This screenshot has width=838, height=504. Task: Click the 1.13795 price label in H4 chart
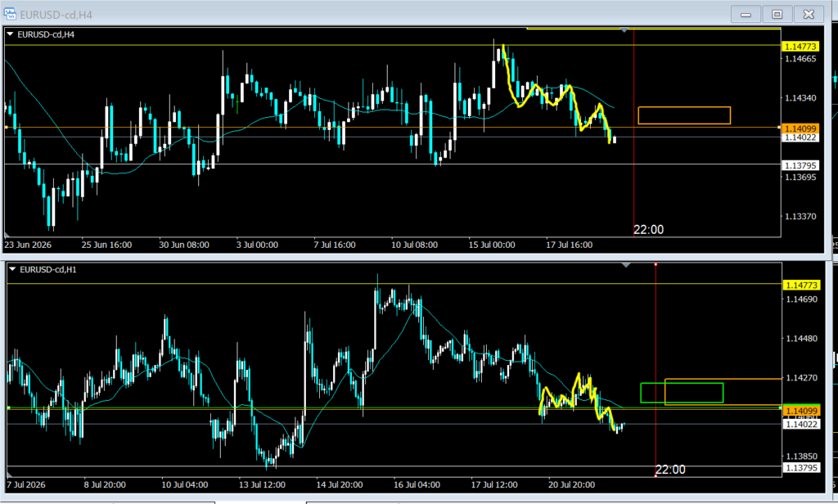click(x=800, y=166)
